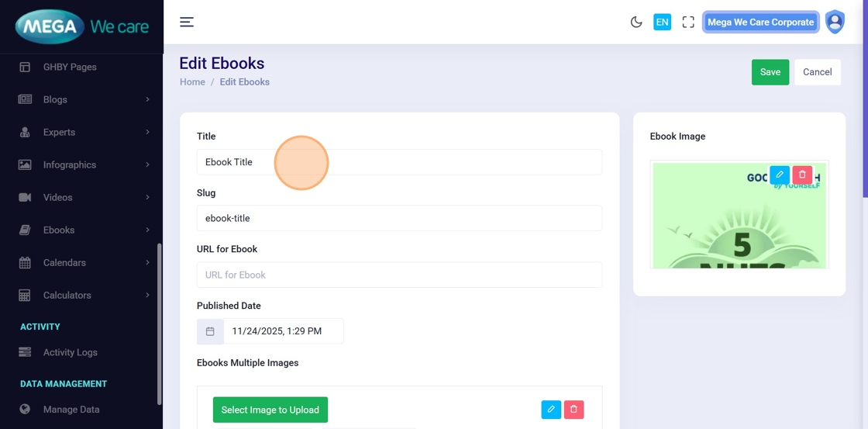The height and width of the screenshot is (429, 868).
Task: Open user profile avatar icon
Action: [x=835, y=22]
